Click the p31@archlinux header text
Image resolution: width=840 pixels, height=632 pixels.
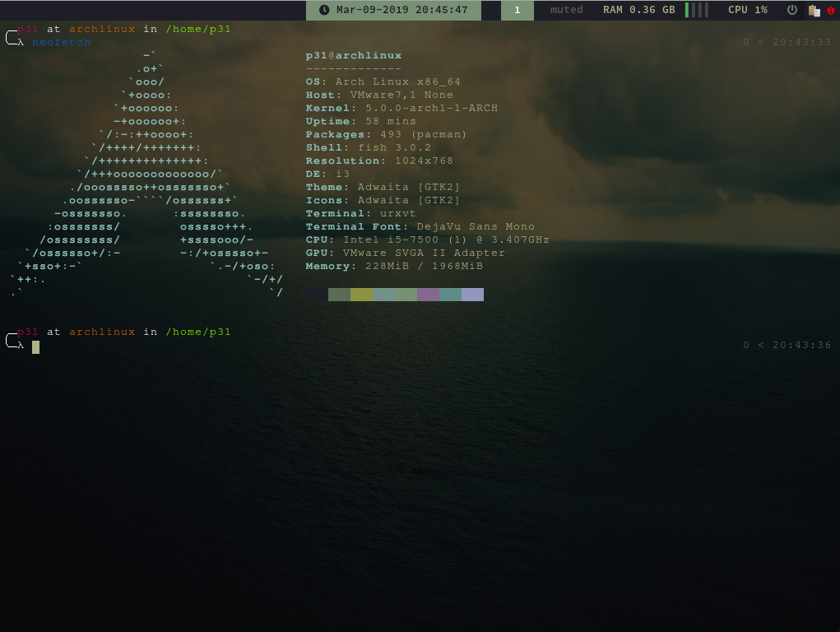pyautogui.click(x=354, y=55)
